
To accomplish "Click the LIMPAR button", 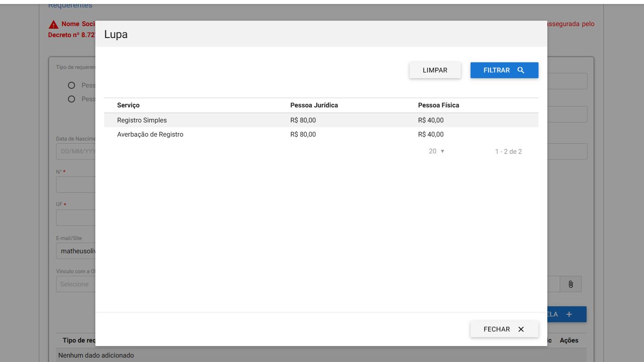I will pyautogui.click(x=435, y=70).
